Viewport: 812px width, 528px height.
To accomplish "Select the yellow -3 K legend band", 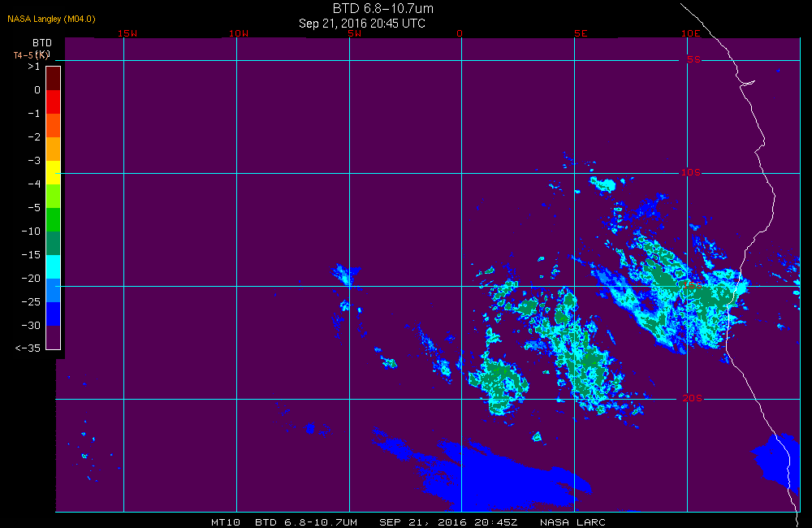I will (x=54, y=172).
